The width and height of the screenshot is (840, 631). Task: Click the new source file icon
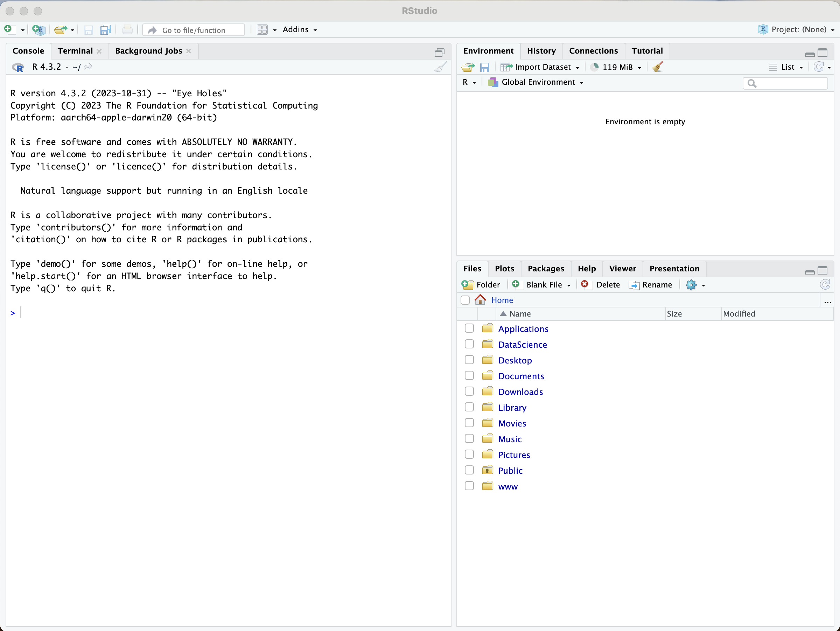coord(10,29)
